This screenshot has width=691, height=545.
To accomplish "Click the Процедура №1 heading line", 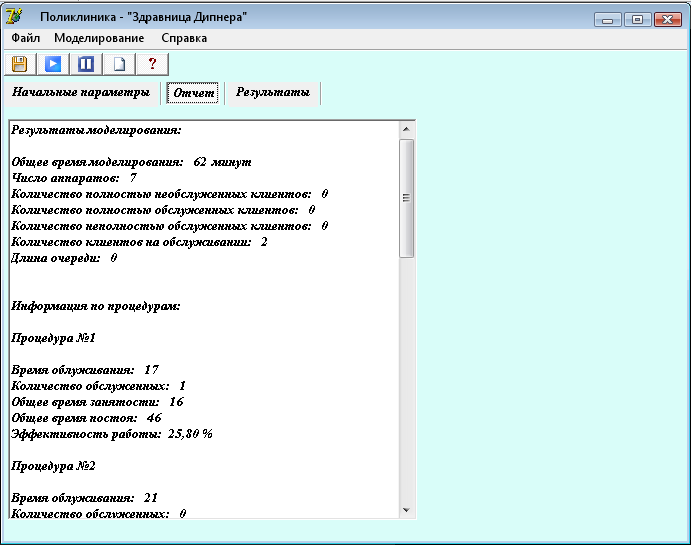I will 53,338.
